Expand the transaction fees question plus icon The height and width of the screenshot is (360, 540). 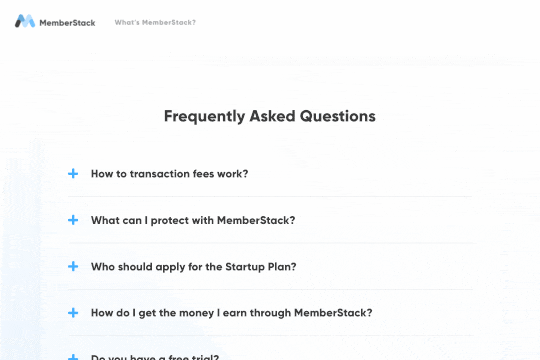73,174
